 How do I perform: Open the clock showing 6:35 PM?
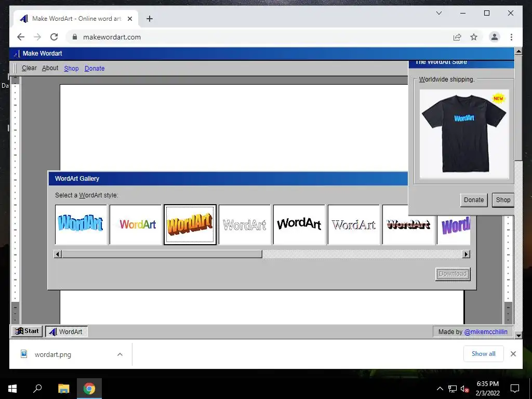point(487,389)
